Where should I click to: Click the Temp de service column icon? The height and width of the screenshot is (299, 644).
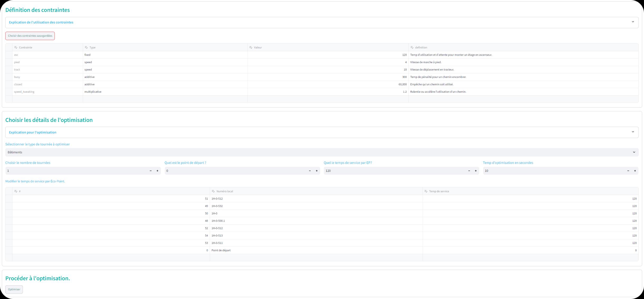[x=426, y=191]
